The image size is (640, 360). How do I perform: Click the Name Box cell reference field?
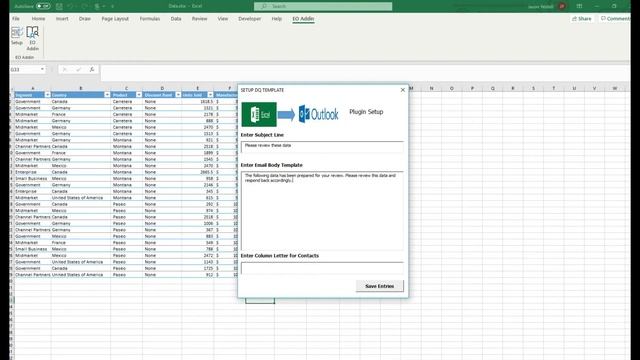[x=24, y=69]
